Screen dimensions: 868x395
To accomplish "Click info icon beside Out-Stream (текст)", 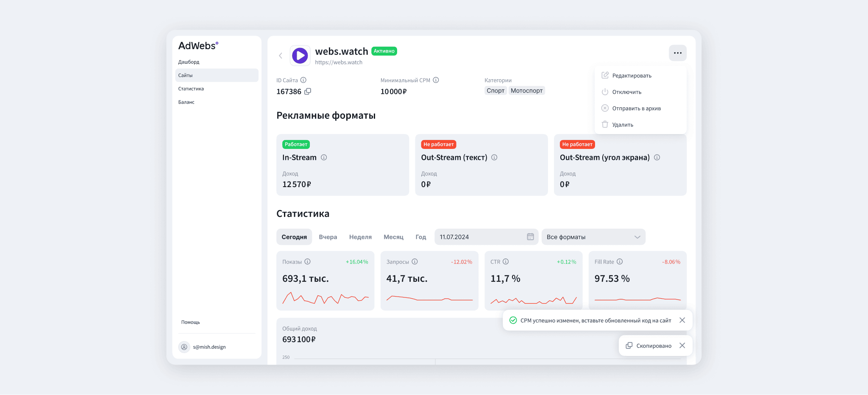I will (x=494, y=157).
